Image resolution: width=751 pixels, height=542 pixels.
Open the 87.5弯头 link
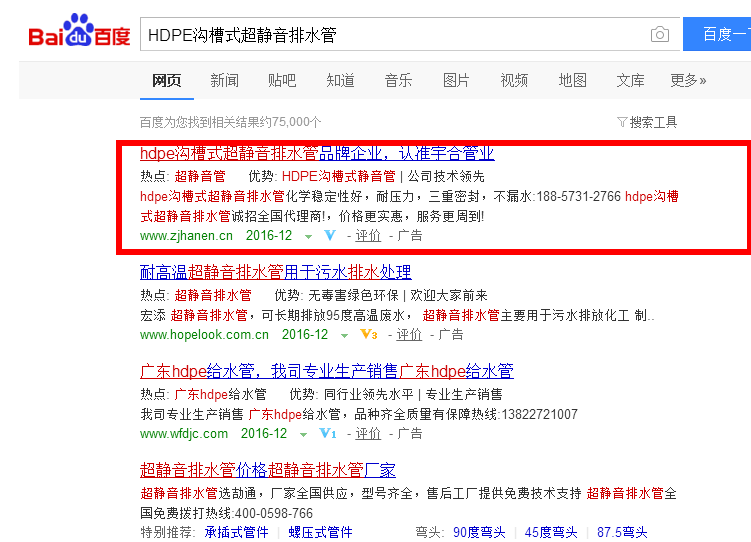point(622,532)
